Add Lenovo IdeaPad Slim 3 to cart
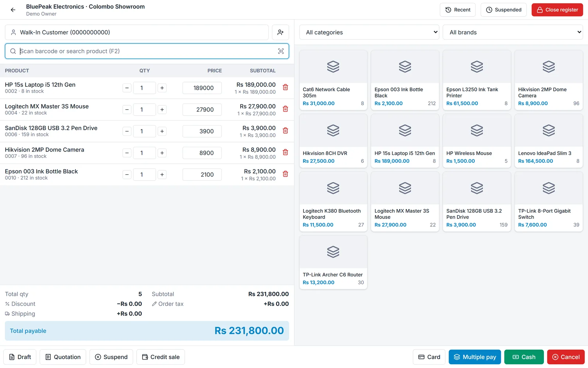 [x=549, y=141]
